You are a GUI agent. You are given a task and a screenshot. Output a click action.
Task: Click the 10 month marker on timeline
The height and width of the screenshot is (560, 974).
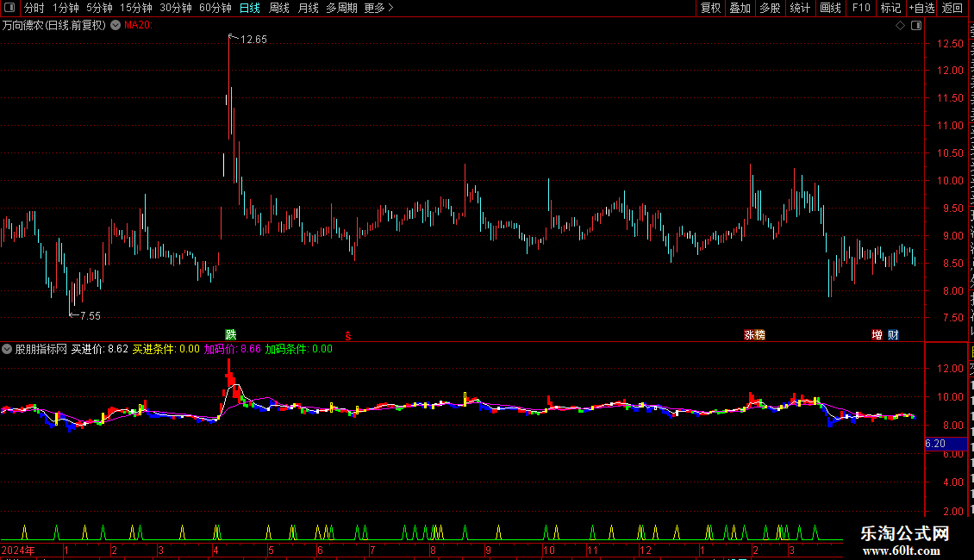548,550
